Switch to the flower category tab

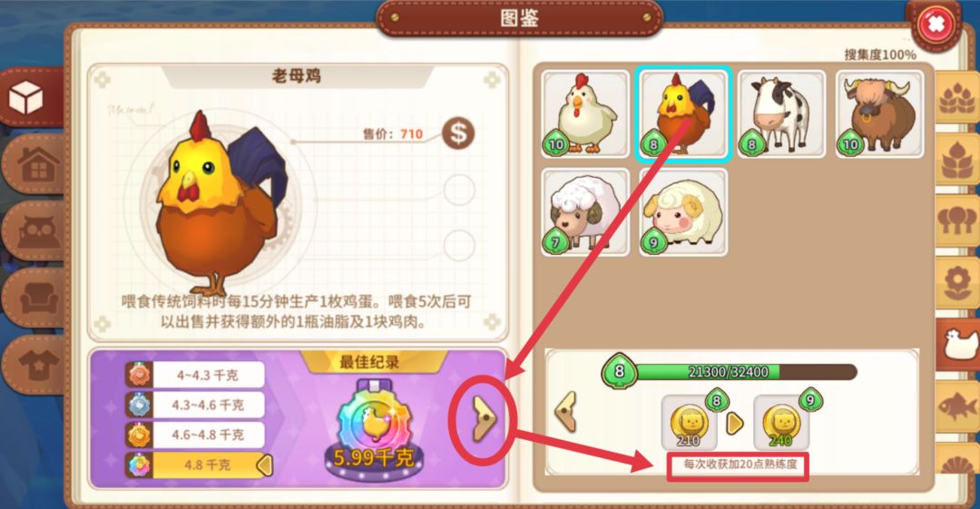pyautogui.click(x=958, y=281)
